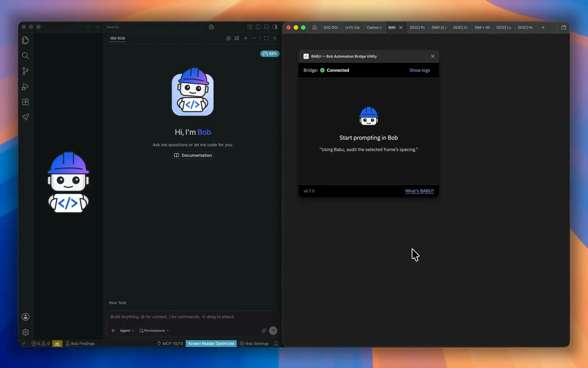Image resolution: width=588 pixels, height=368 pixels.
Task: Toggle the primary side bar layout icon
Action: click(x=258, y=27)
